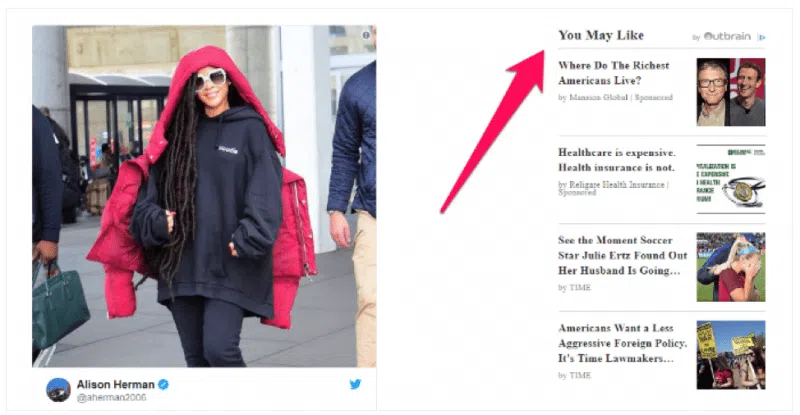Click the health insurance ad thumbnail
Image resolution: width=800 pixels, height=415 pixels.
(x=731, y=179)
